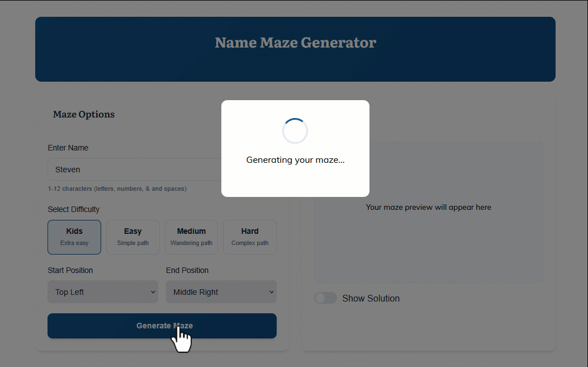Click the Name Maze Generator title
Screen dimensions: 588x367
(295, 43)
